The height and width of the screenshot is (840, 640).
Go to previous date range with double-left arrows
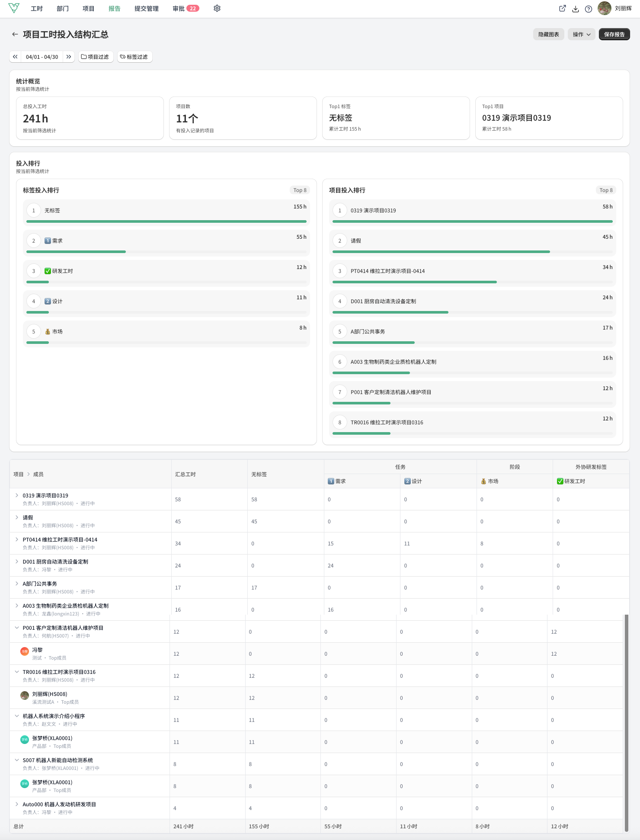15,57
